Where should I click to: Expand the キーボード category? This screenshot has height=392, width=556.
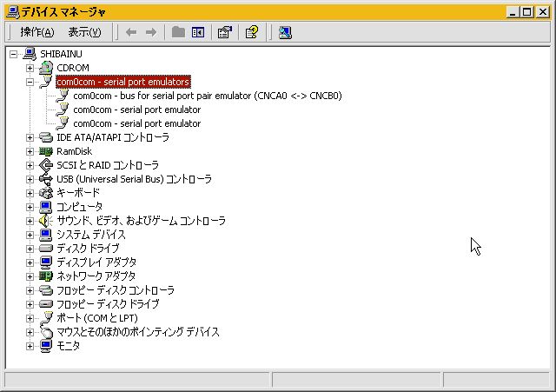click(30, 193)
